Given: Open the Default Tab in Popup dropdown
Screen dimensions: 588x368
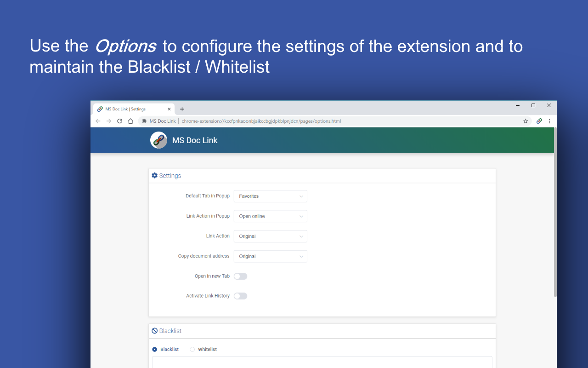Looking at the screenshot, I should click(270, 196).
